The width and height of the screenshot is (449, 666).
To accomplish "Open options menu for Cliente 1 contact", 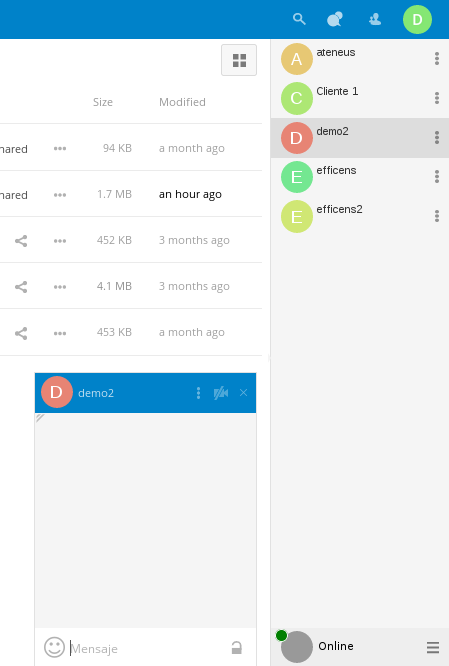I will click(437, 98).
